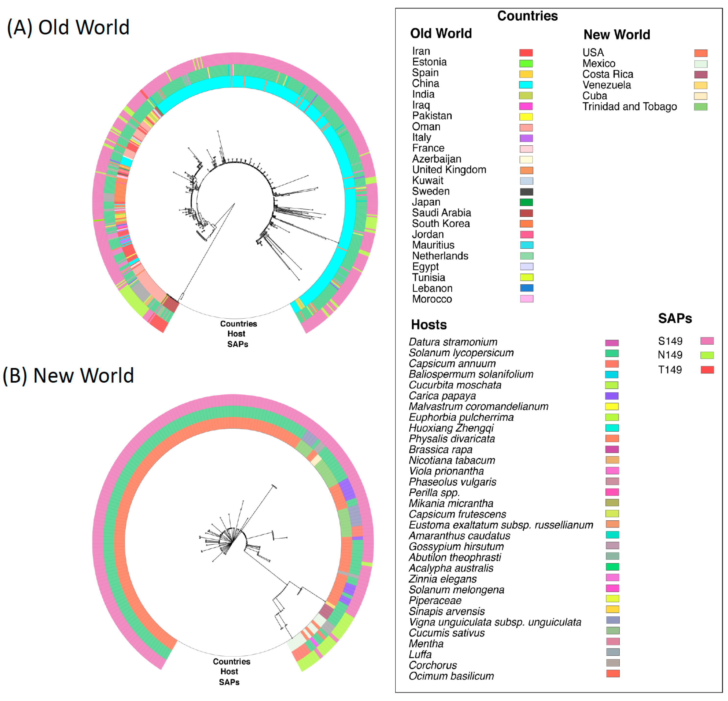Screen dimensions: 728x701
Task: Click the Old World legend heading
Action: coord(441,33)
